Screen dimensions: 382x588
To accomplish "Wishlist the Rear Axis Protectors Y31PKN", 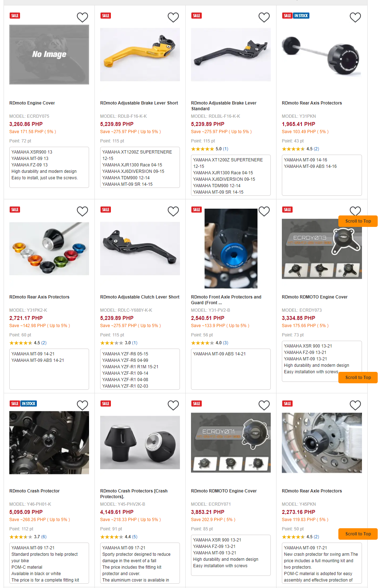I will (x=355, y=17).
